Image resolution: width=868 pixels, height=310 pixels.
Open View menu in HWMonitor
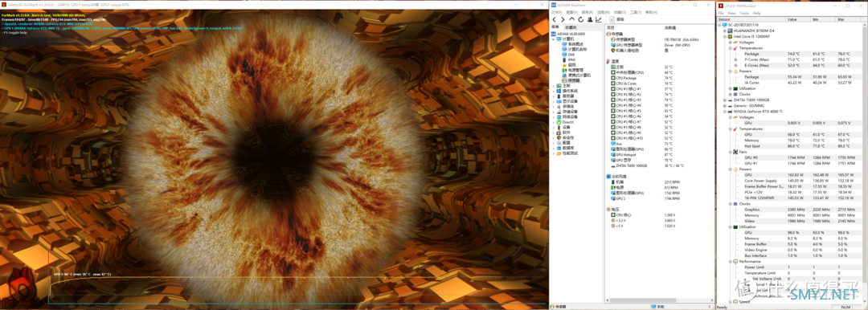731,13
